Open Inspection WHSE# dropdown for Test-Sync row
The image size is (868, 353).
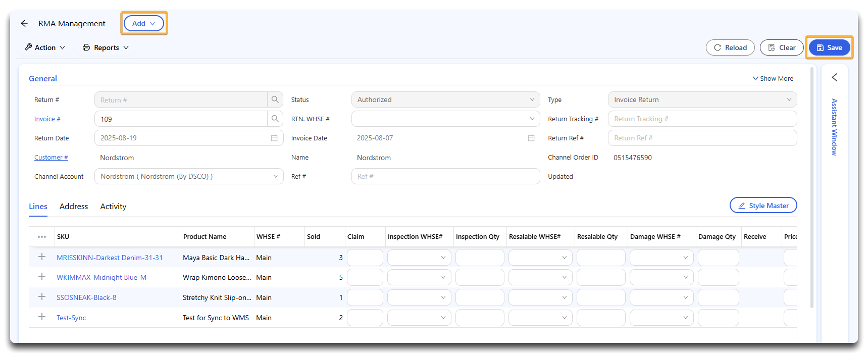[x=419, y=318]
